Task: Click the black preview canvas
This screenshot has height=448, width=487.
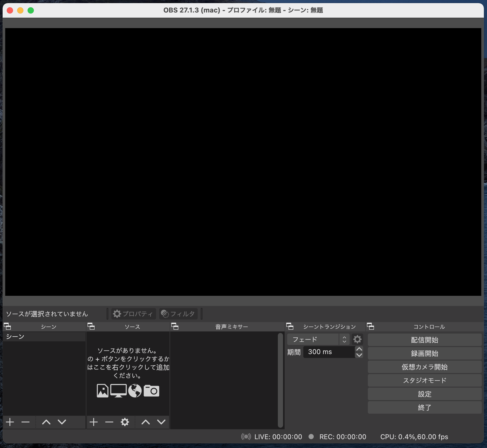Action: tap(243, 162)
